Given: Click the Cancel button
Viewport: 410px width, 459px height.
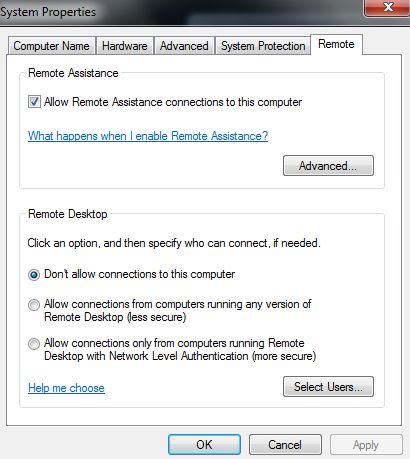Looking at the screenshot, I should click(285, 445).
